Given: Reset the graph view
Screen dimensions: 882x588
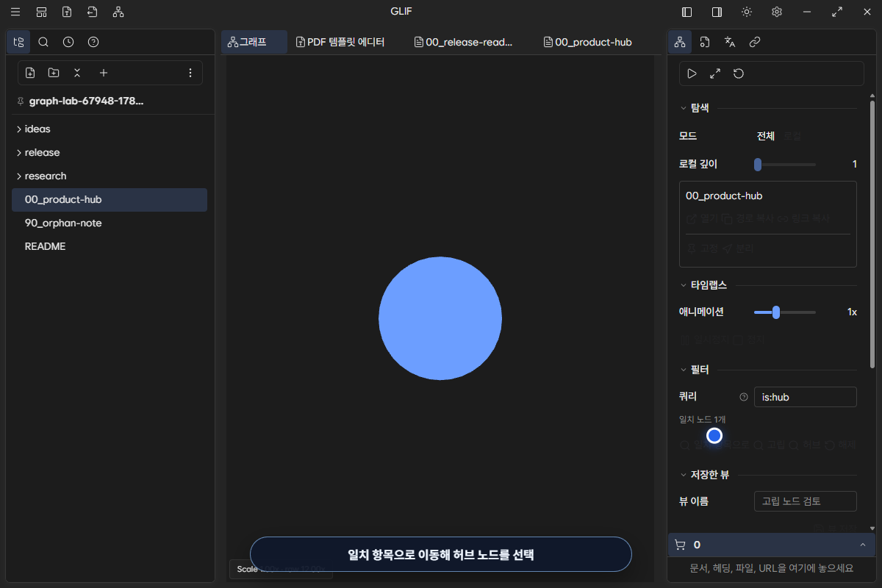Looking at the screenshot, I should 739,73.
